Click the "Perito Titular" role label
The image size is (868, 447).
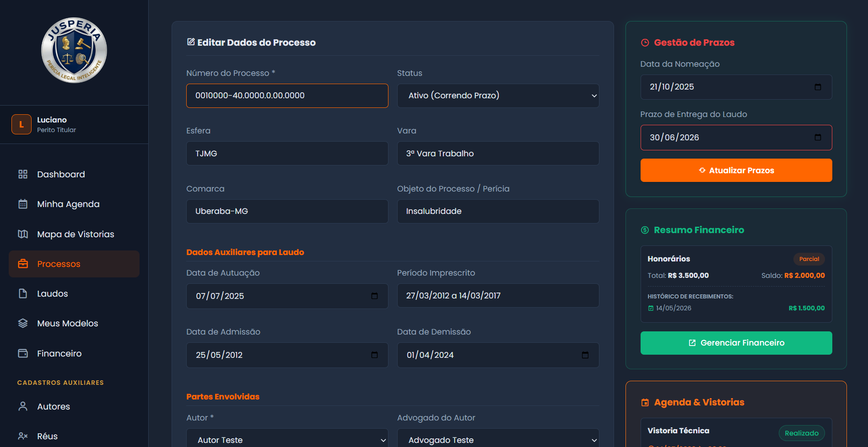[57, 130]
